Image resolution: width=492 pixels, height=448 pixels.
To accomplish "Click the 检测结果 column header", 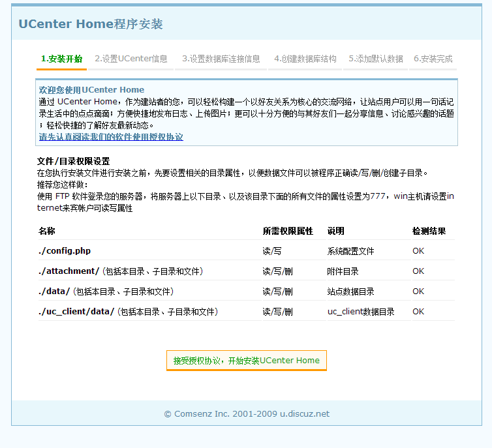I will point(429,231).
